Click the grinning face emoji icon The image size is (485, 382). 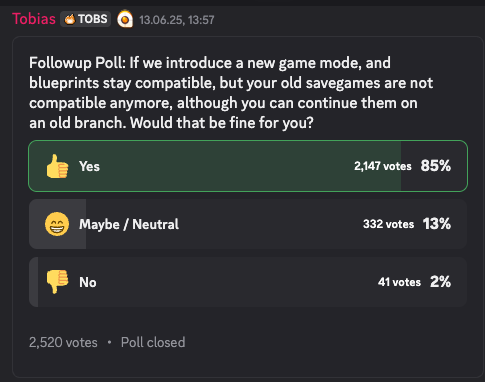click(57, 224)
